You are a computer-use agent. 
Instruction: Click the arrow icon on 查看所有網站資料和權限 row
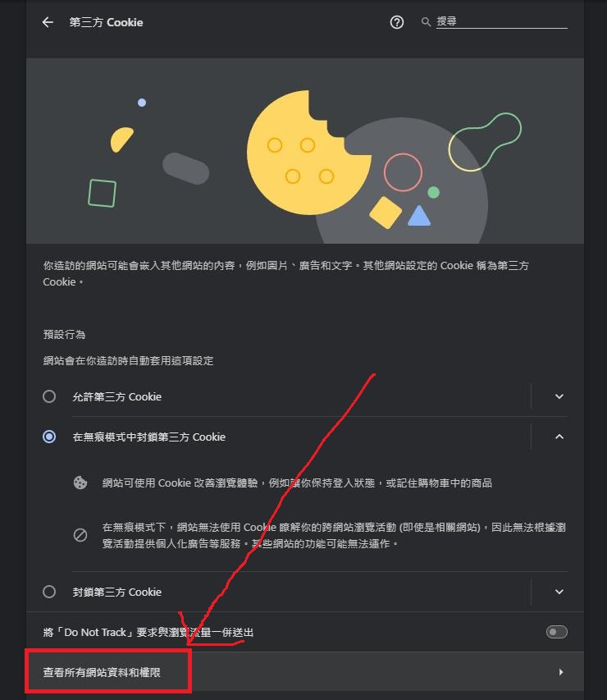pos(561,672)
